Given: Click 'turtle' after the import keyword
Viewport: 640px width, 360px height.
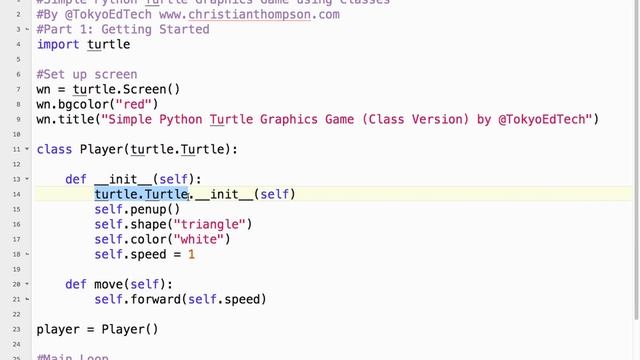Looking at the screenshot, I should 109,44.
